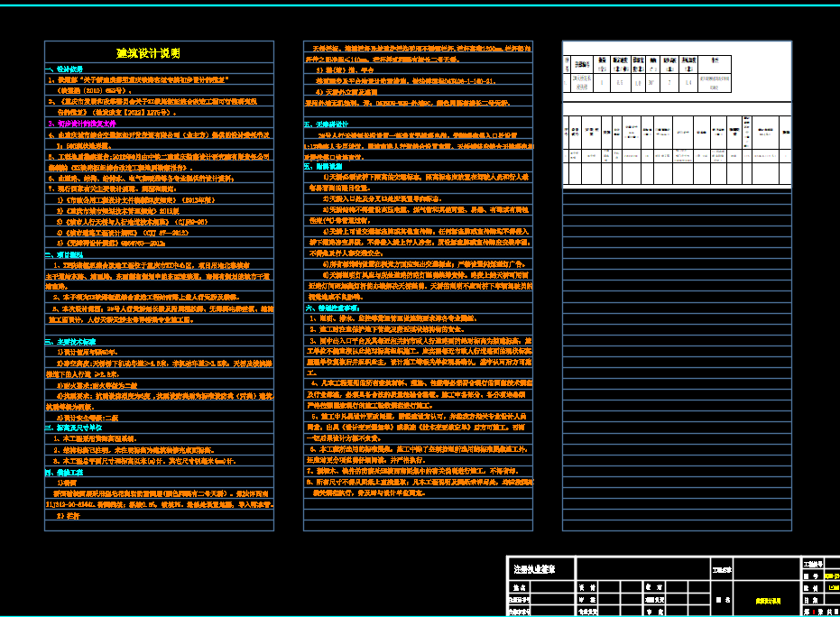
Task: Select the heading 二、项目概况
Action: tap(64, 255)
